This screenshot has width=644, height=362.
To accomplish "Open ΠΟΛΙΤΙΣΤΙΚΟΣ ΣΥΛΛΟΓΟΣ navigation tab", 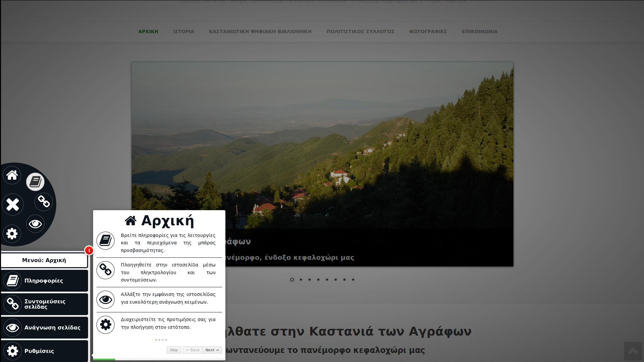I will coord(360,32).
